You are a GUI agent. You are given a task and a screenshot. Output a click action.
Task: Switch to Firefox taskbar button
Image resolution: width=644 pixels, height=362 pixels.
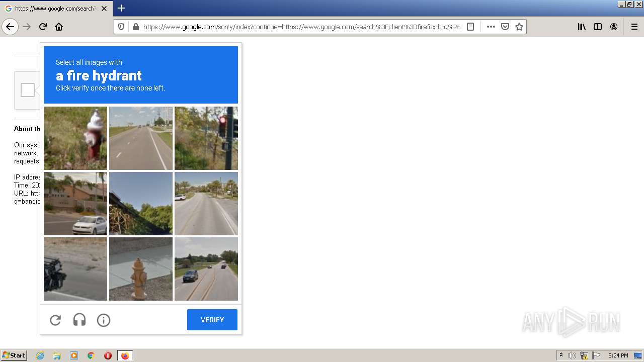125,355
